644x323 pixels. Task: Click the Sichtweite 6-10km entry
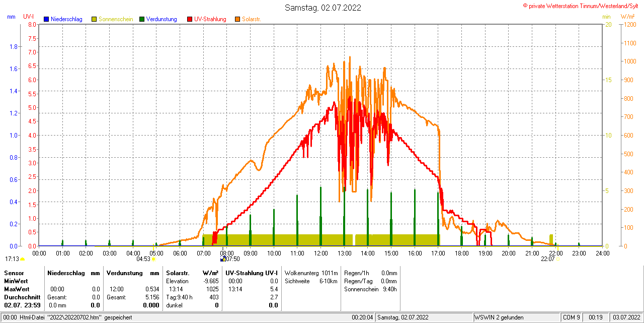pyautogui.click(x=311, y=281)
